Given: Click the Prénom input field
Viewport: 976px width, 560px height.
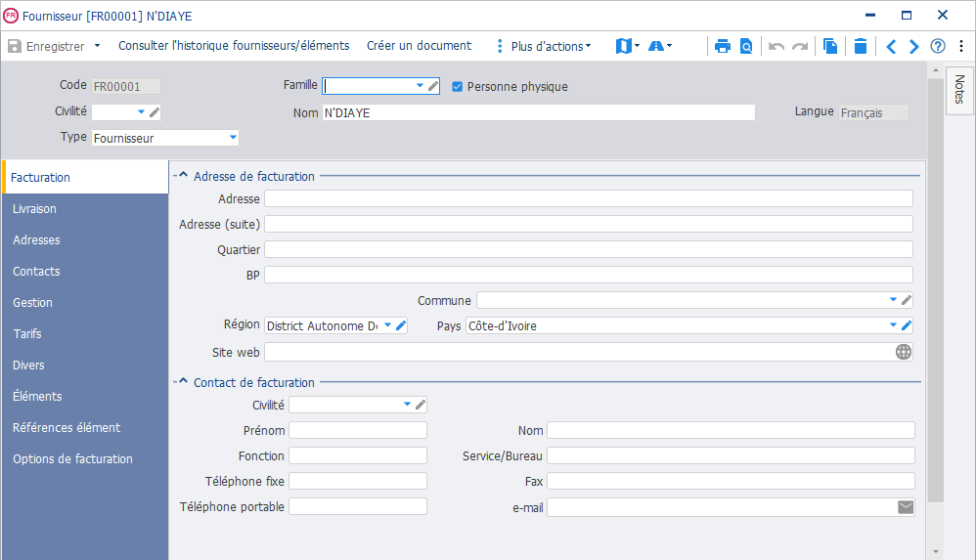Looking at the screenshot, I should pyautogui.click(x=358, y=430).
